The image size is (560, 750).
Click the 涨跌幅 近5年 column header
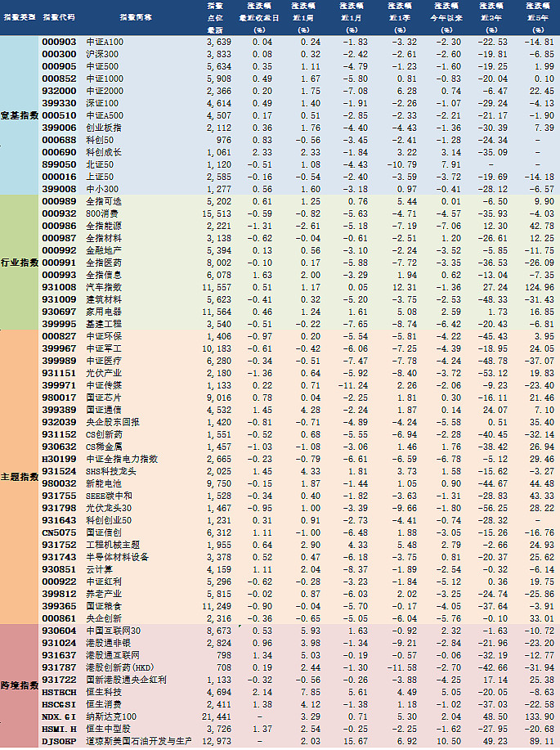536,16
